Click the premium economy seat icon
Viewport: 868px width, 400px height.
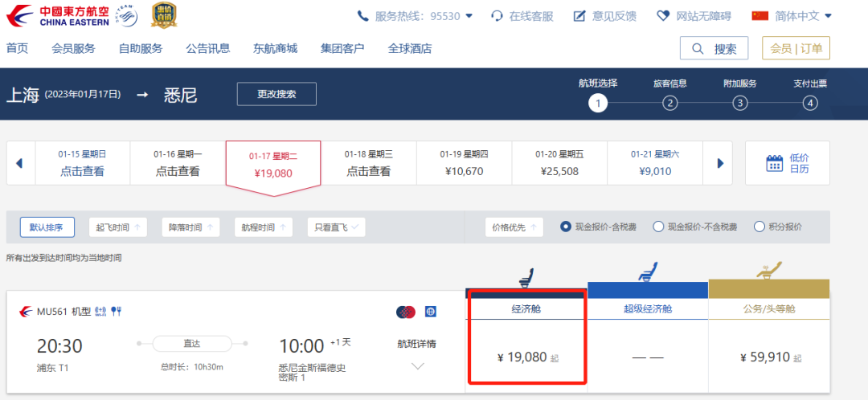648,271
